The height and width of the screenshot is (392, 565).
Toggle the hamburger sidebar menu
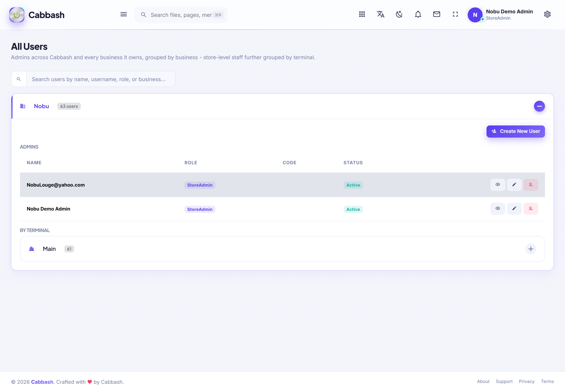(x=124, y=15)
